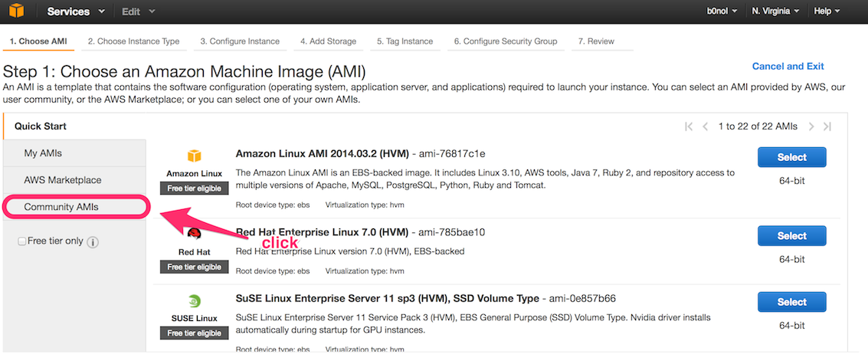Switch to 5. Tag Instance tab
The height and width of the screenshot is (364, 868).
pos(405,41)
